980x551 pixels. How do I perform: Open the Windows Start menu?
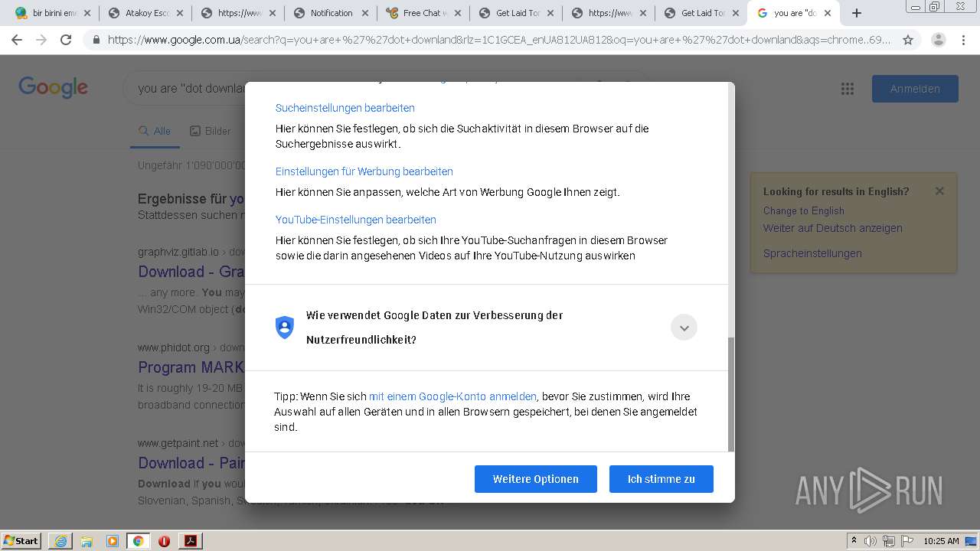point(21,540)
